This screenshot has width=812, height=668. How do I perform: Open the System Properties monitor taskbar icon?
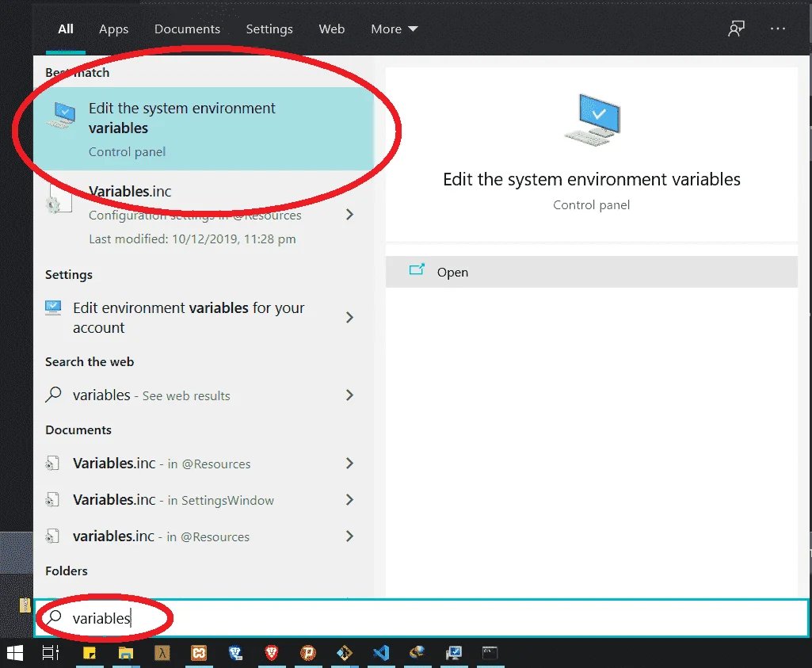pyautogui.click(x=454, y=653)
